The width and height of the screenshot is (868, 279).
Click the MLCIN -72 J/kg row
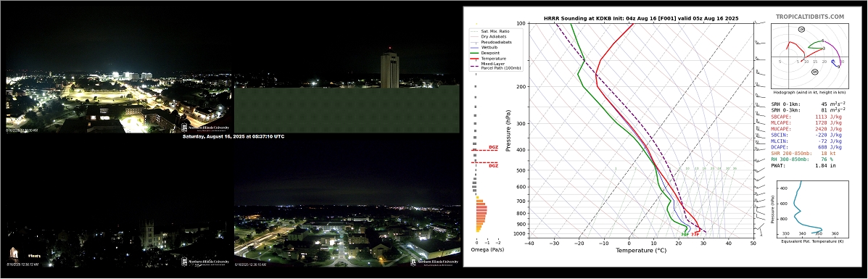807,141
